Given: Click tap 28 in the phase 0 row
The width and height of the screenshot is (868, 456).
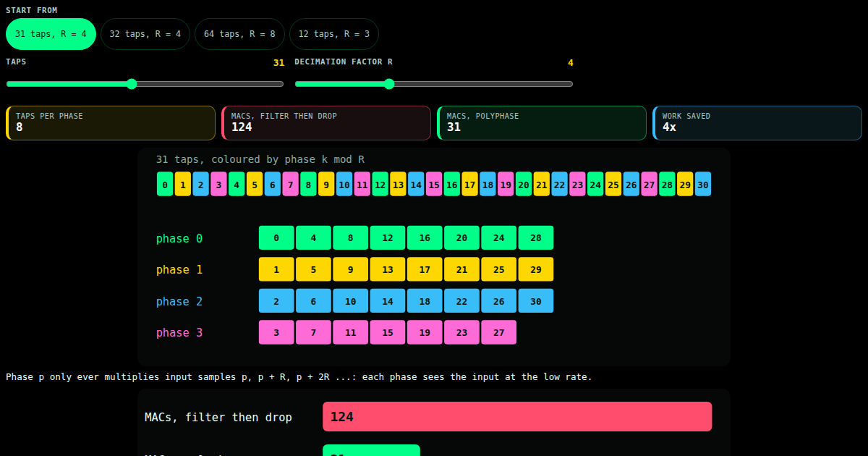Looking at the screenshot, I should point(536,237).
